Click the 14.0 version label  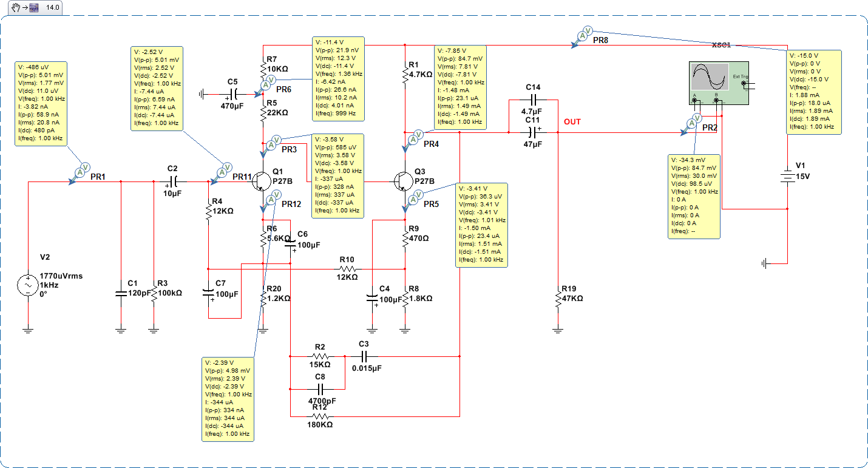[x=53, y=8]
